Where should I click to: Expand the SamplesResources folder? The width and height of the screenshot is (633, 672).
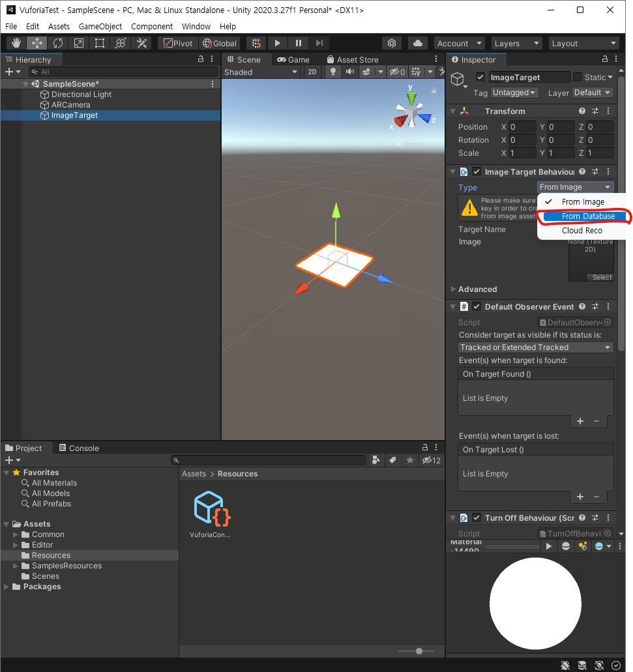[16, 566]
